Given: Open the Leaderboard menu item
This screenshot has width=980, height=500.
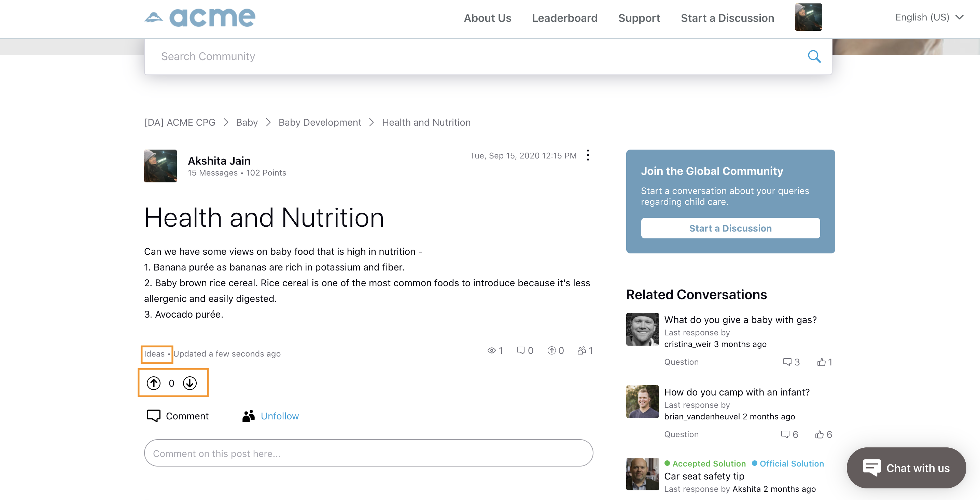Looking at the screenshot, I should (564, 18).
